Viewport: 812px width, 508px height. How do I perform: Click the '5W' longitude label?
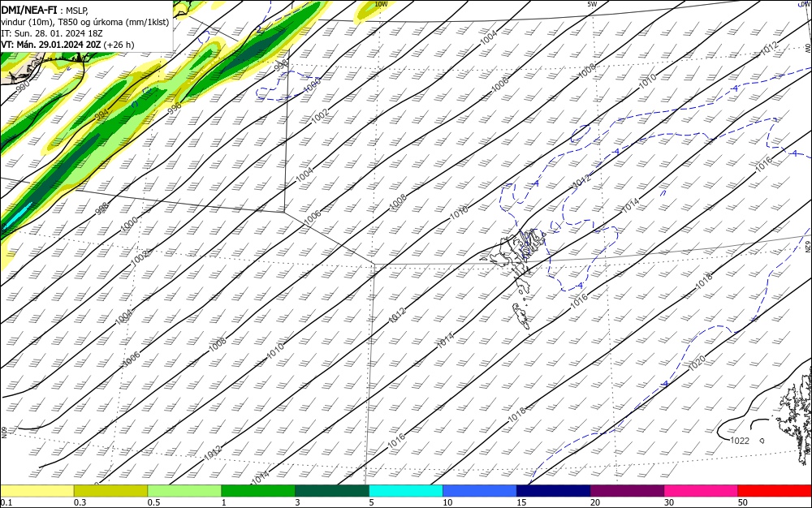point(592,4)
